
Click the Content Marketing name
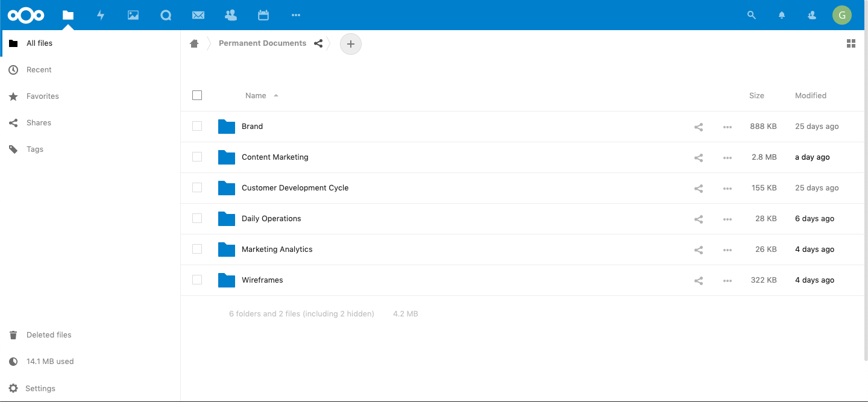tap(275, 157)
